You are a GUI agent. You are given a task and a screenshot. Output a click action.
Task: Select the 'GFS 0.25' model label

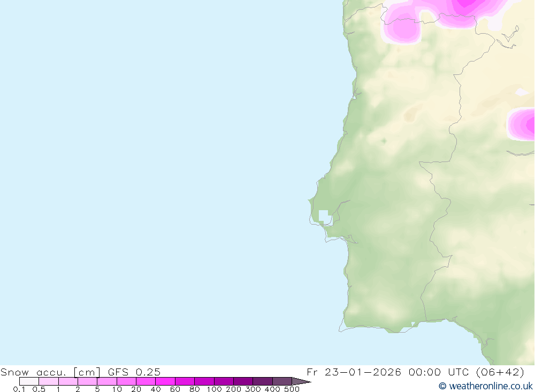tap(134, 372)
